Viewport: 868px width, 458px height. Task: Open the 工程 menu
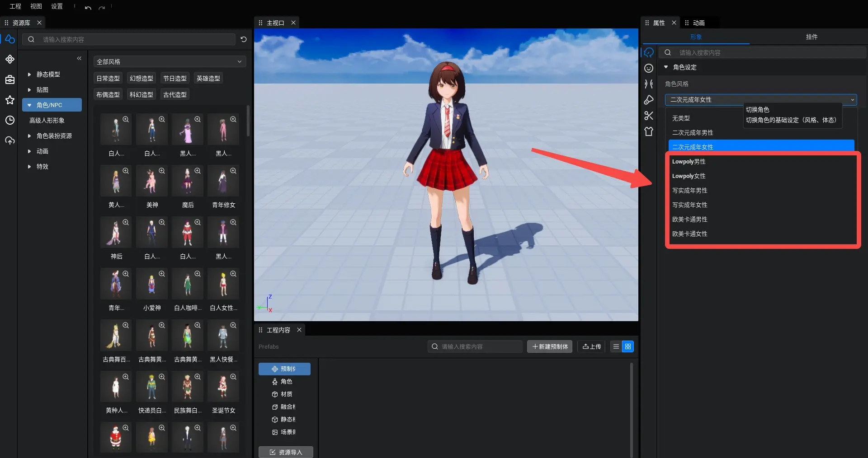pyautogui.click(x=15, y=6)
